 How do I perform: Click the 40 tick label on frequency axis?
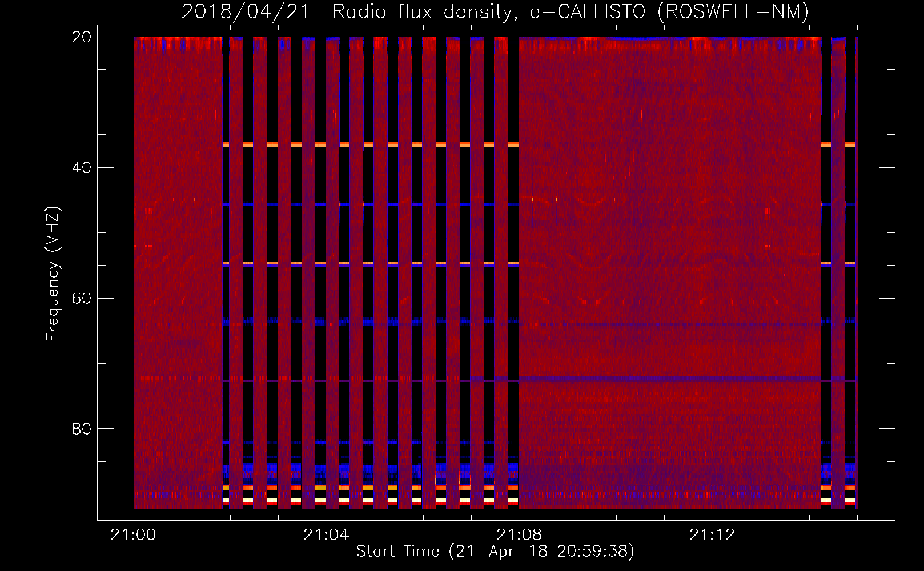pyautogui.click(x=82, y=168)
